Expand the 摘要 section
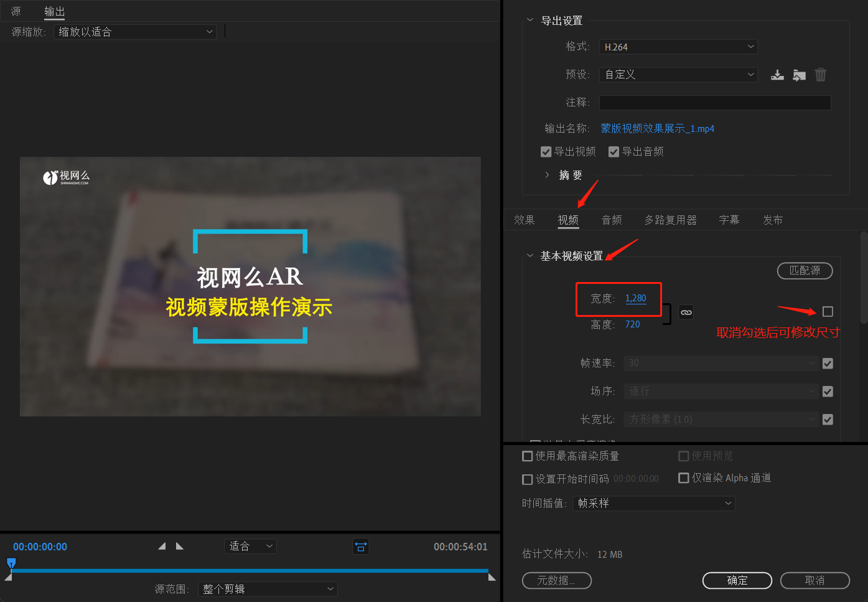 click(x=547, y=175)
